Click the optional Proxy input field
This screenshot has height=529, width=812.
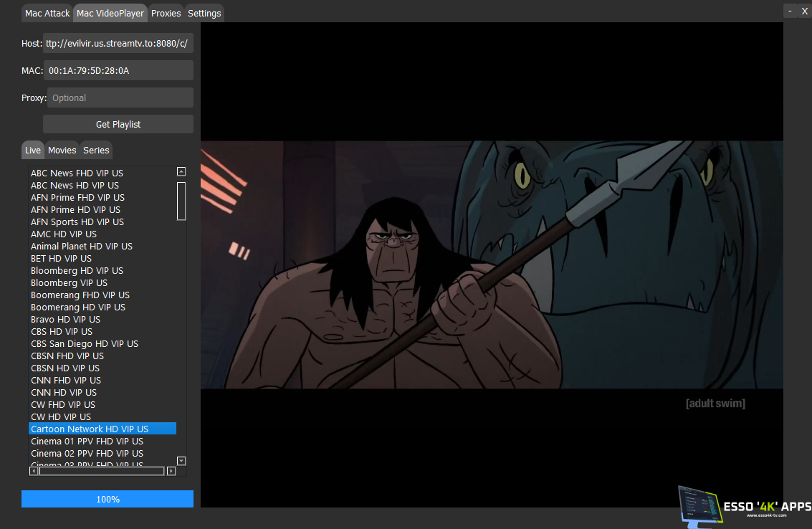click(x=120, y=97)
